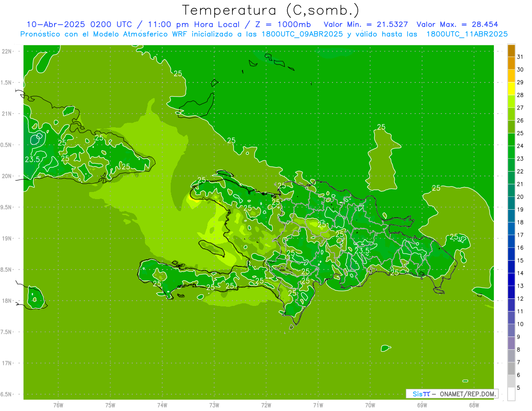Click the '19N' latitude axis label
The image size is (532, 411).
(7, 239)
